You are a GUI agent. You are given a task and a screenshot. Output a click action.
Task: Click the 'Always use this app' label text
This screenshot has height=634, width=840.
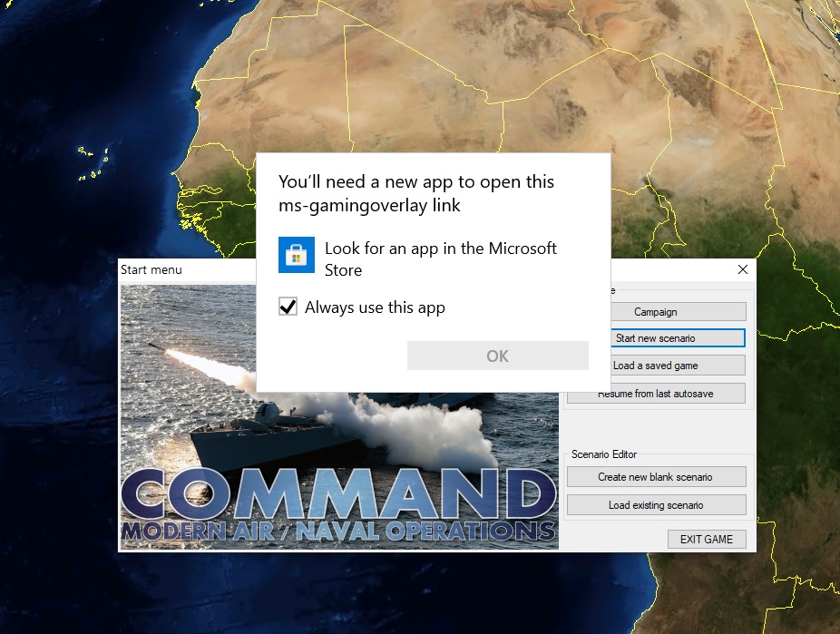375,307
